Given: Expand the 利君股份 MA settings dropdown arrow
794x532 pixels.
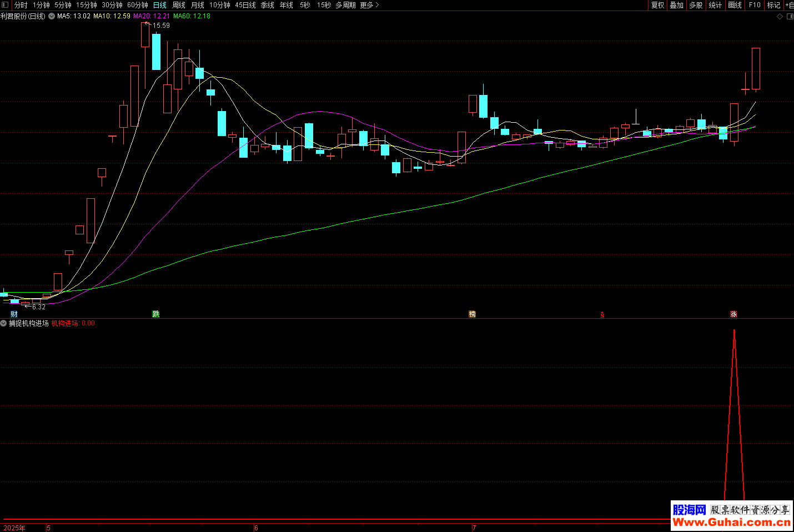Looking at the screenshot, I should click(x=52, y=17).
